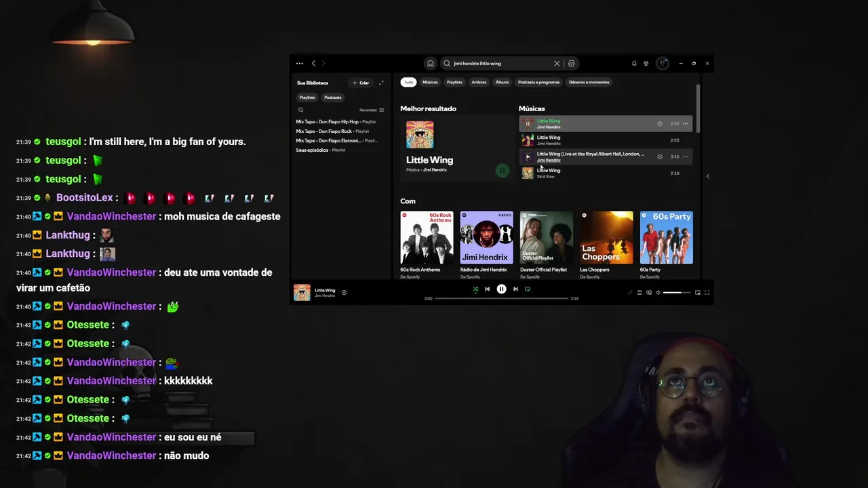Expand library with the diagonal arrows icon
868x488 pixels.
click(x=381, y=83)
